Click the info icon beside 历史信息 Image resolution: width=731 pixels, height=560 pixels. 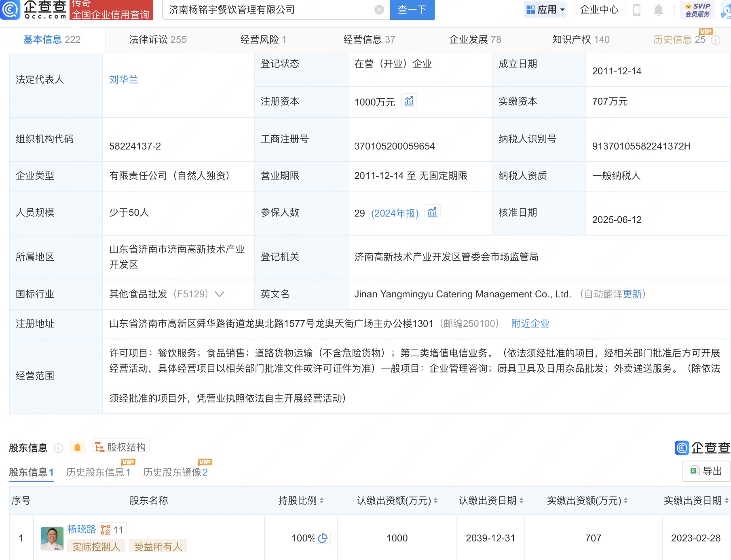tap(716, 40)
